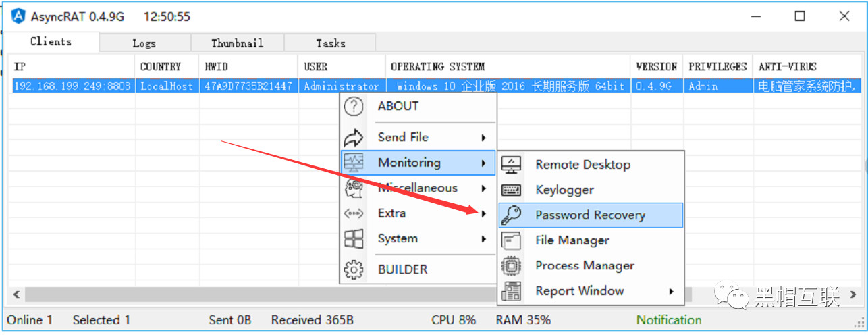Sort by the OPERATING SYSTEM column header
The height and width of the screenshot is (335, 868).
point(508,67)
